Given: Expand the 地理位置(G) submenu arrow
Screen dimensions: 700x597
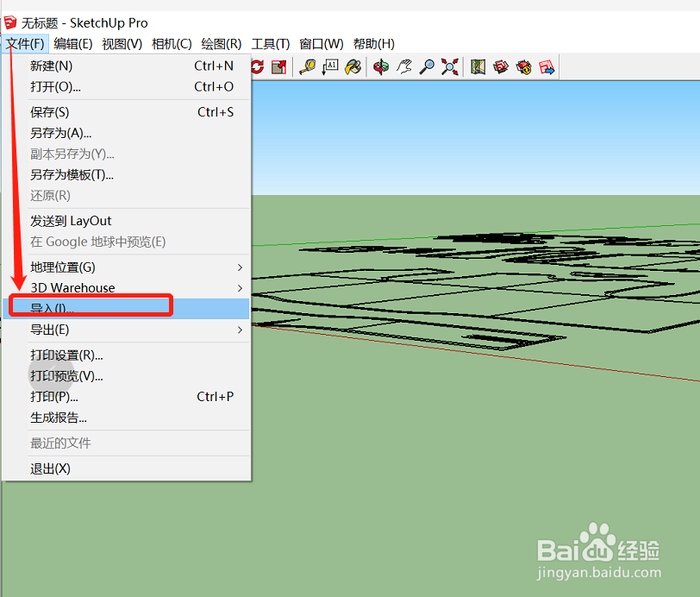Looking at the screenshot, I should click(x=240, y=267).
